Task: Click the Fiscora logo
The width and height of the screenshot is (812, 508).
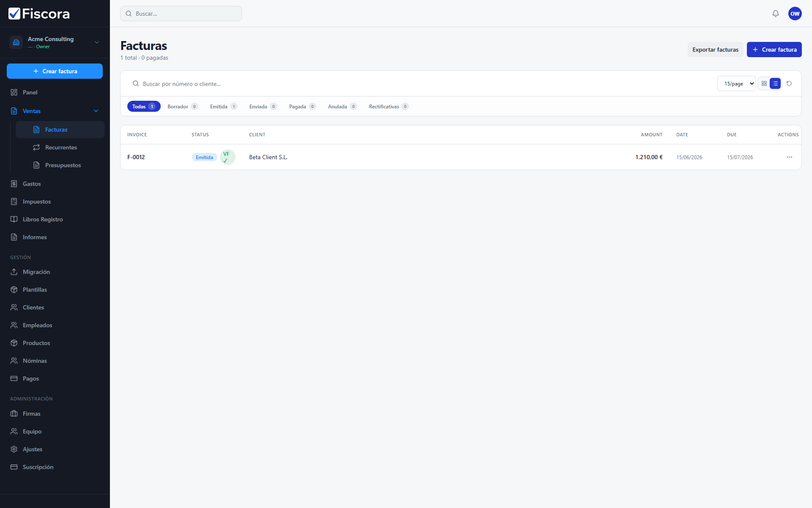Action: click(x=39, y=14)
